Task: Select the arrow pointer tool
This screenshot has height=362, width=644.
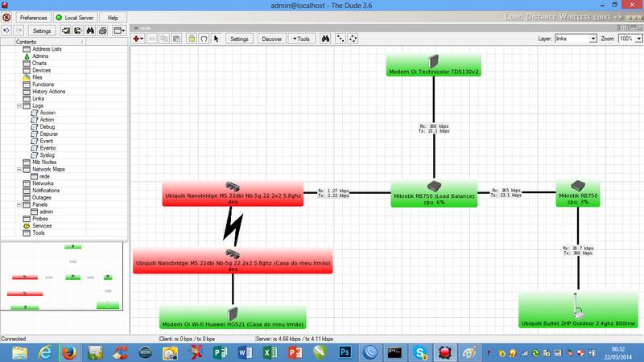Action: pyautogui.click(x=216, y=39)
